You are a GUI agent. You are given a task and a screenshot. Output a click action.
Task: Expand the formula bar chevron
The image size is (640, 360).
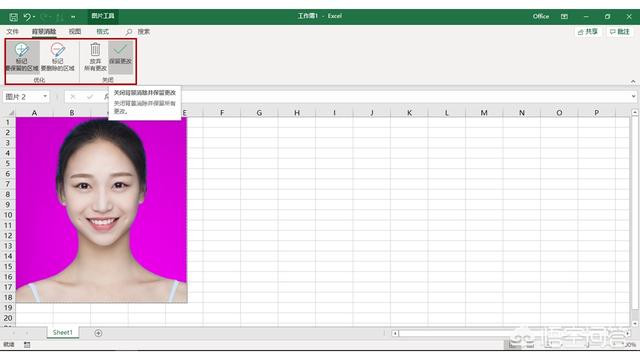[633, 96]
